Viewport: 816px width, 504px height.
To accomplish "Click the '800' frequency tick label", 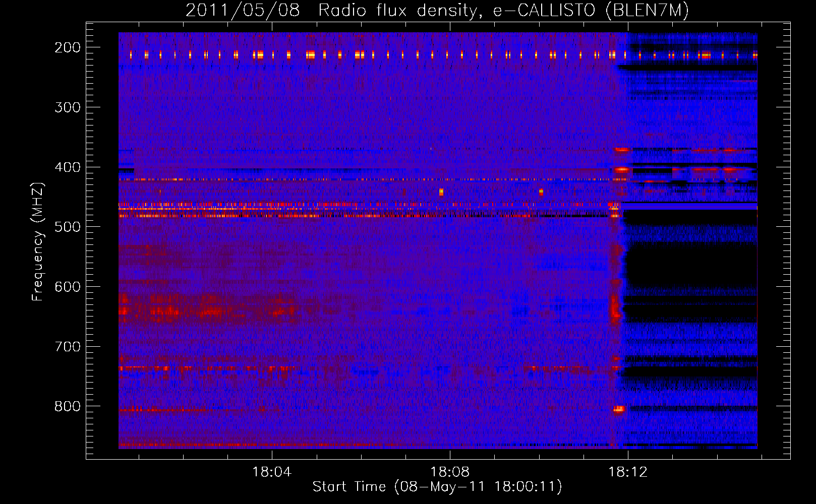I will [68, 406].
